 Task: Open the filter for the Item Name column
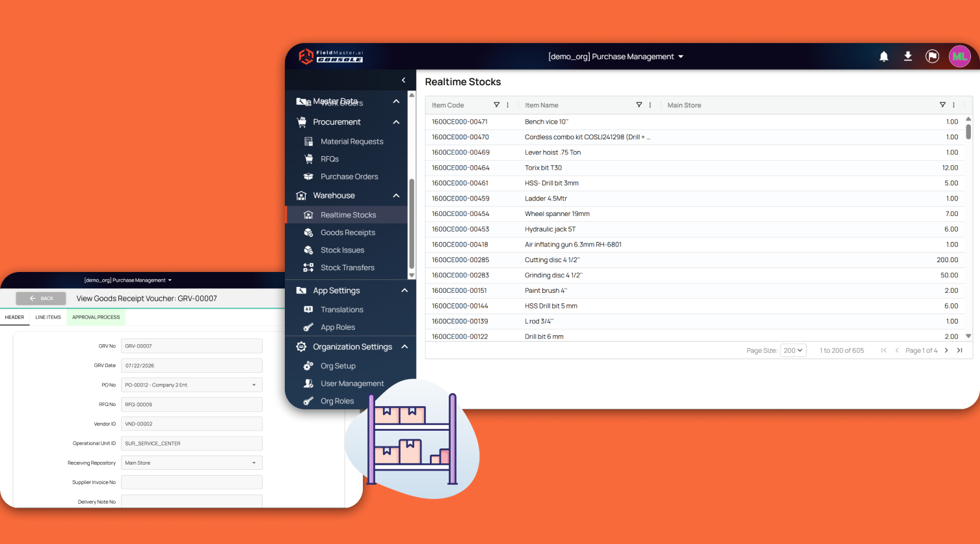[x=639, y=105]
